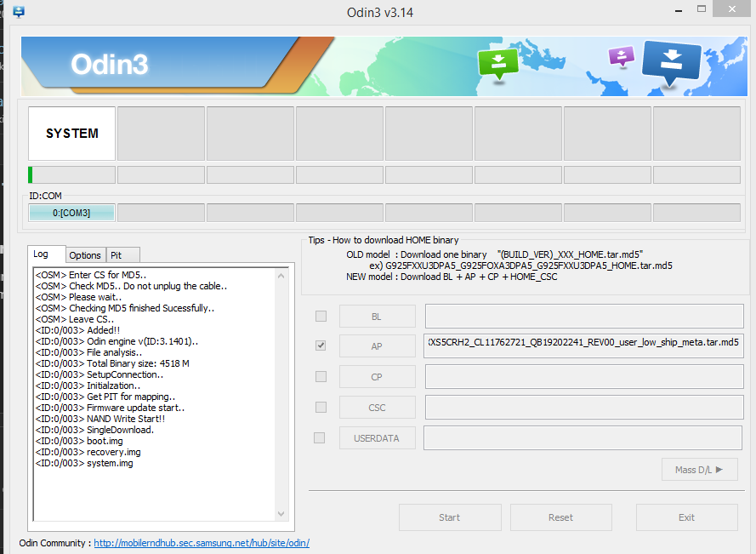
Task: Click the Reset button
Action: coord(560,517)
